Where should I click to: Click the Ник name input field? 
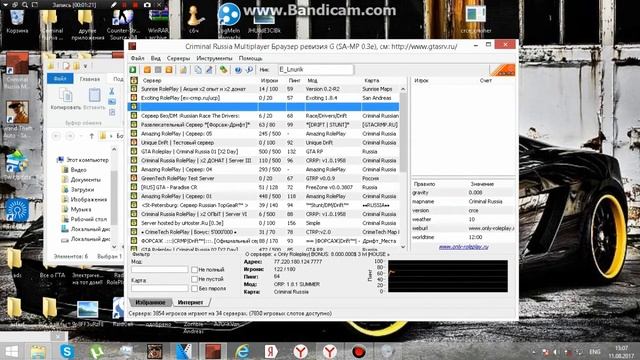point(316,70)
